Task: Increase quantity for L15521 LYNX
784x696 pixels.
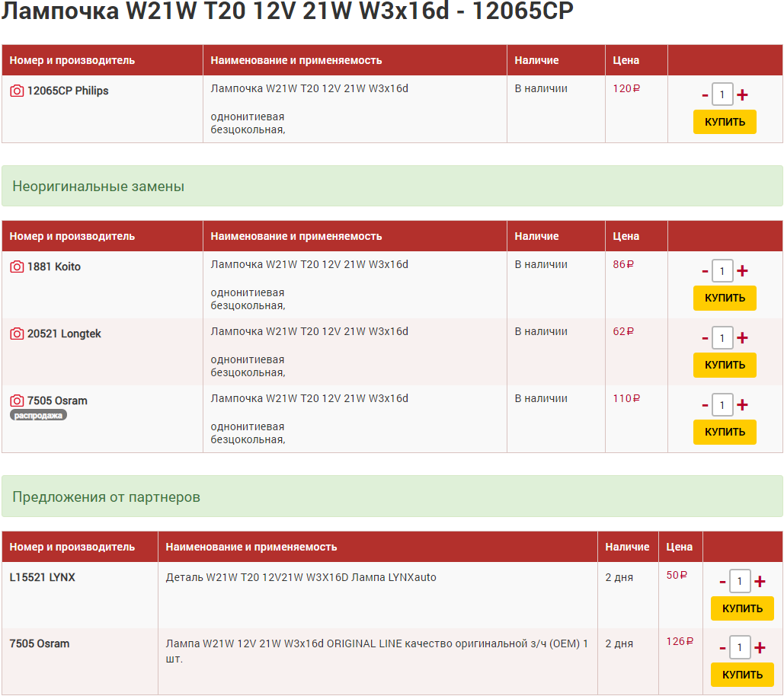Action: pos(760,582)
